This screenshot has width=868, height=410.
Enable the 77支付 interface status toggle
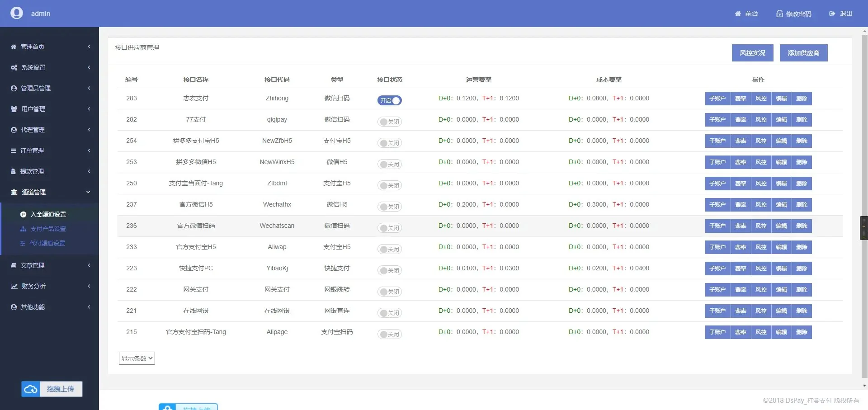pos(389,122)
